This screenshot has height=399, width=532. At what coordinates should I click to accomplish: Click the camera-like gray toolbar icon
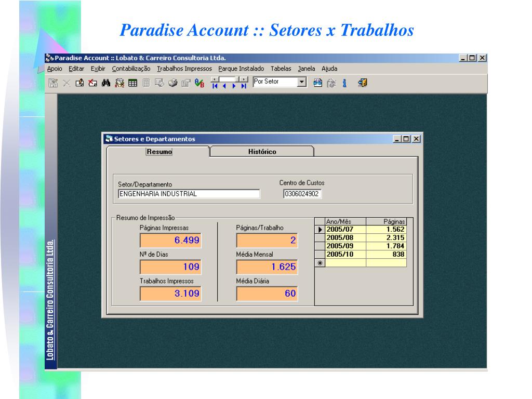coord(331,83)
